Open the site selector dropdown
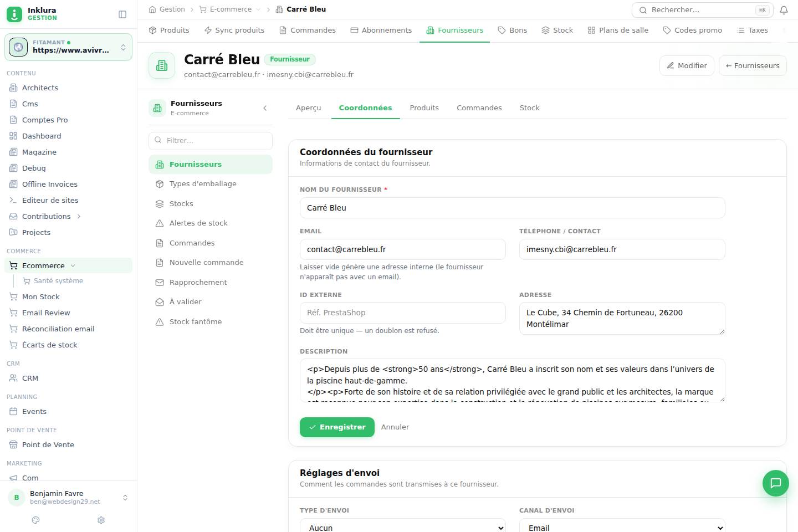The width and height of the screenshot is (798, 532). 68,47
